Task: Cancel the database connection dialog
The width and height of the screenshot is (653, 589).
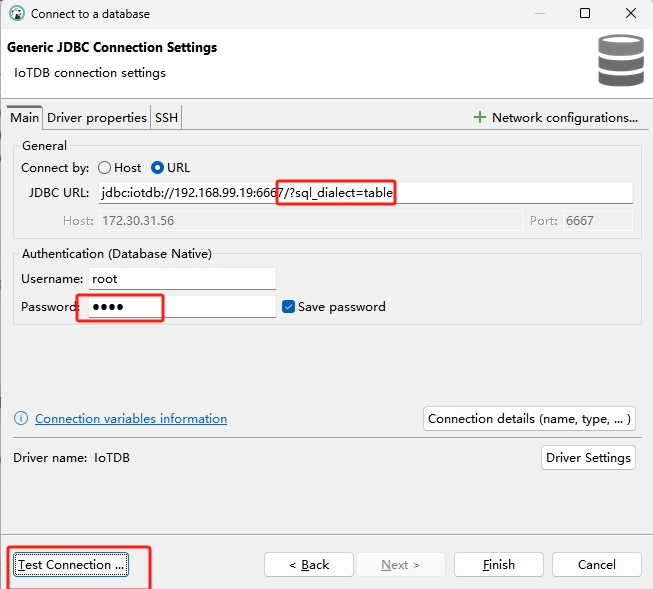Action: [x=596, y=565]
